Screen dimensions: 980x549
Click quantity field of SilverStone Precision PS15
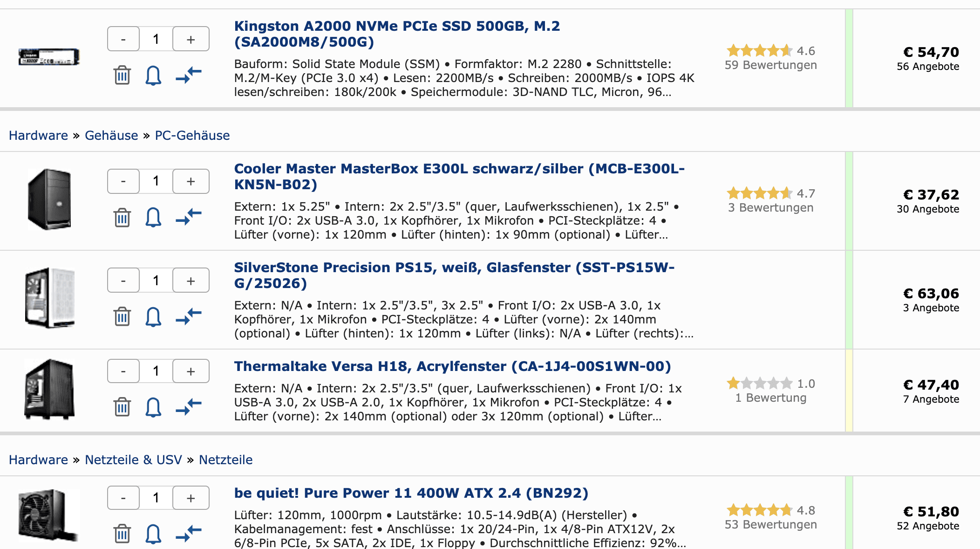tap(156, 280)
